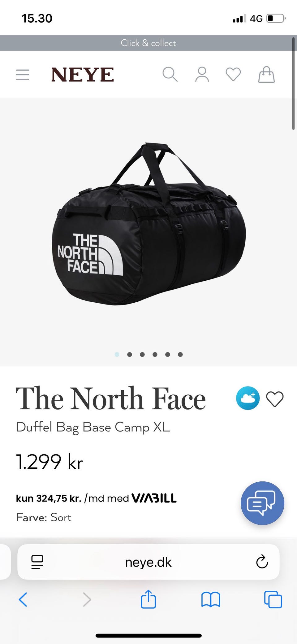Open Safari bookmarks book icon
The width and height of the screenshot is (297, 644).
coord(211,600)
